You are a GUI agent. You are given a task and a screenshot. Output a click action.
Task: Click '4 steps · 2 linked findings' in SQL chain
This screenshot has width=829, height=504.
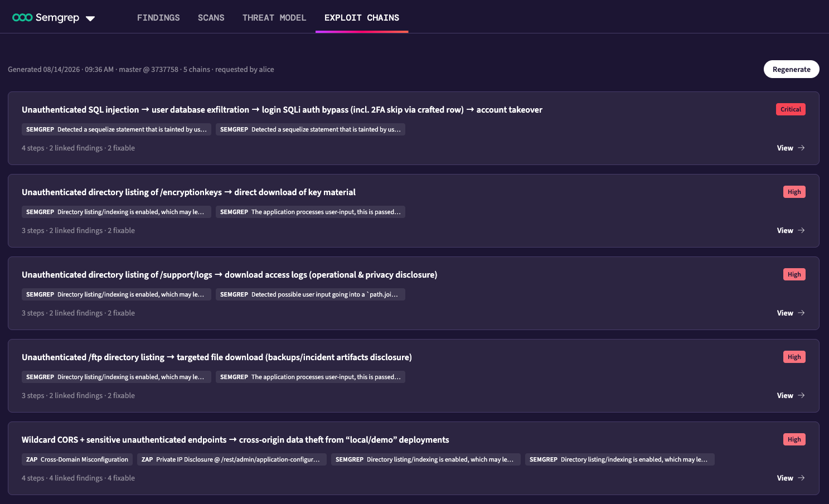78,148
